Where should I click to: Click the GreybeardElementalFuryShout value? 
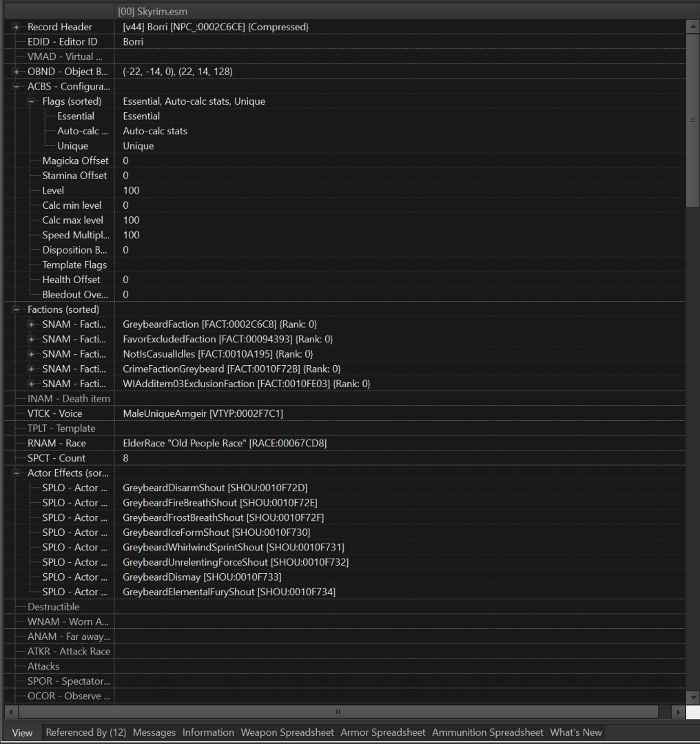coord(229,592)
